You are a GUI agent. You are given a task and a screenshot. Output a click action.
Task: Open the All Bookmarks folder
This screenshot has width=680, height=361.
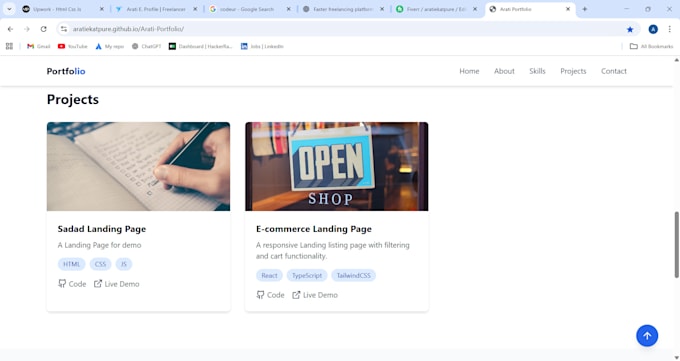pos(651,46)
